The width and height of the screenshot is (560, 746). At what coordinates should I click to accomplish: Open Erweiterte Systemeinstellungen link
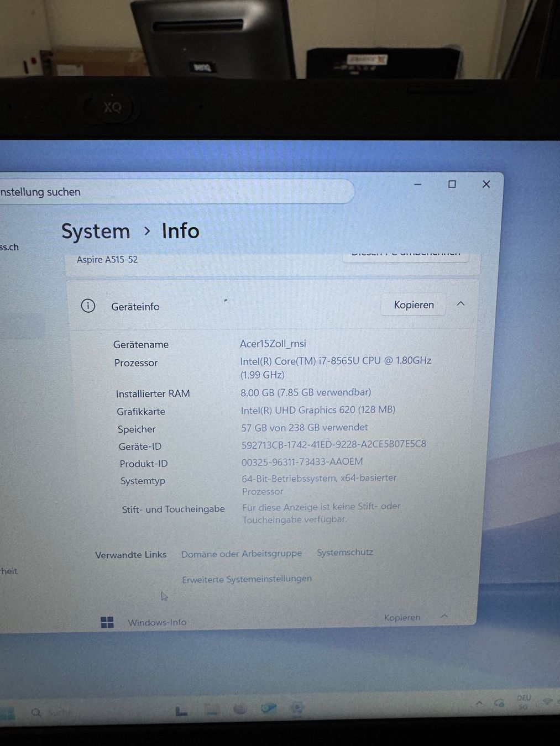point(247,579)
